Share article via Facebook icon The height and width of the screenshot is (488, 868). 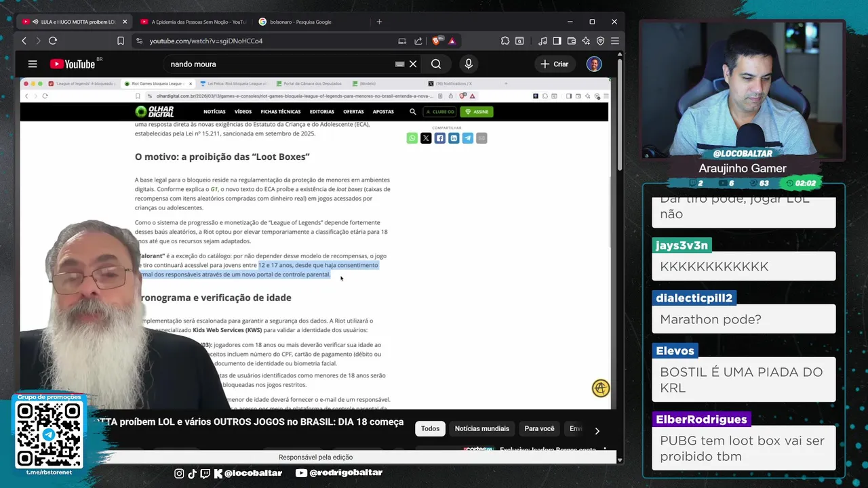439,138
